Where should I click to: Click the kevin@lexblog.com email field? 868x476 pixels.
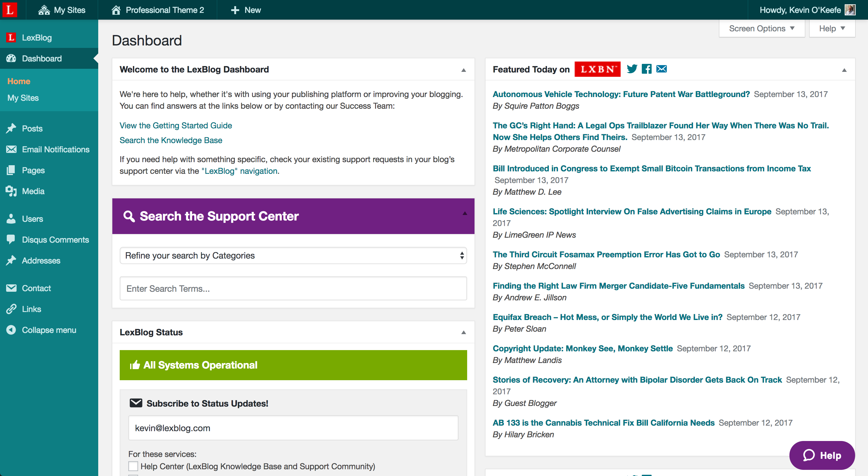pyautogui.click(x=293, y=428)
